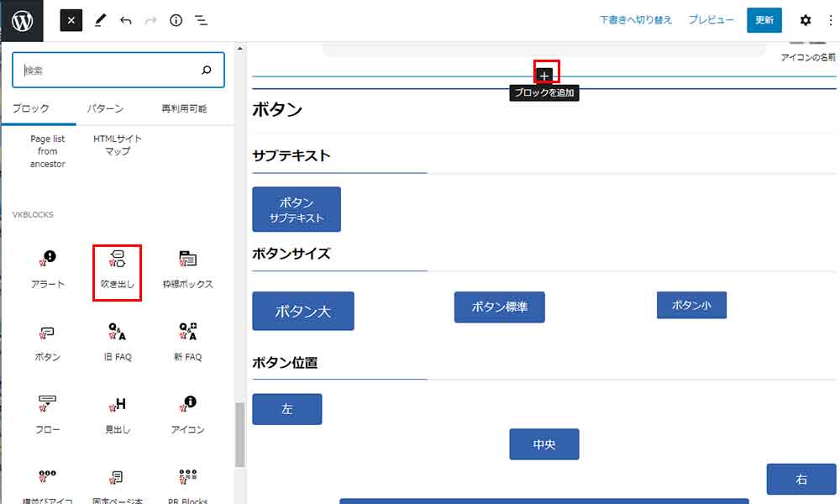Click the WordPress logo icon

(x=22, y=20)
